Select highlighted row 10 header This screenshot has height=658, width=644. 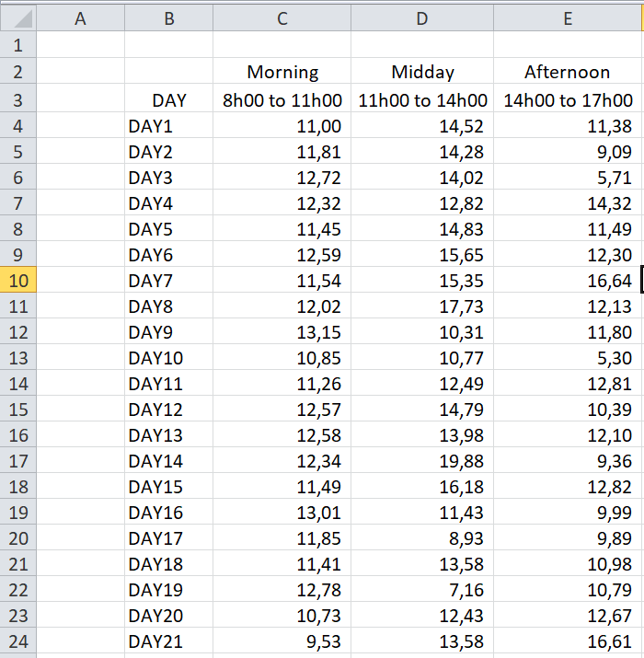click(18, 280)
